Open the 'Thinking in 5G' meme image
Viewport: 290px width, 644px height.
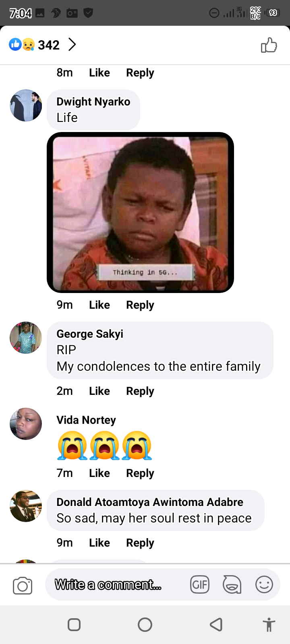(x=141, y=213)
